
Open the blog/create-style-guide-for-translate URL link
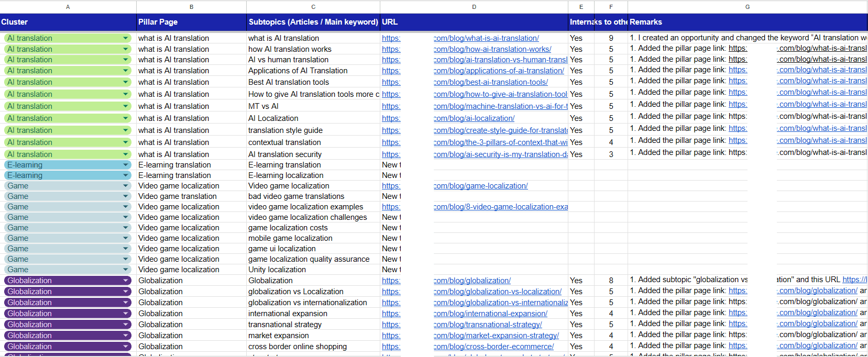tap(501, 130)
